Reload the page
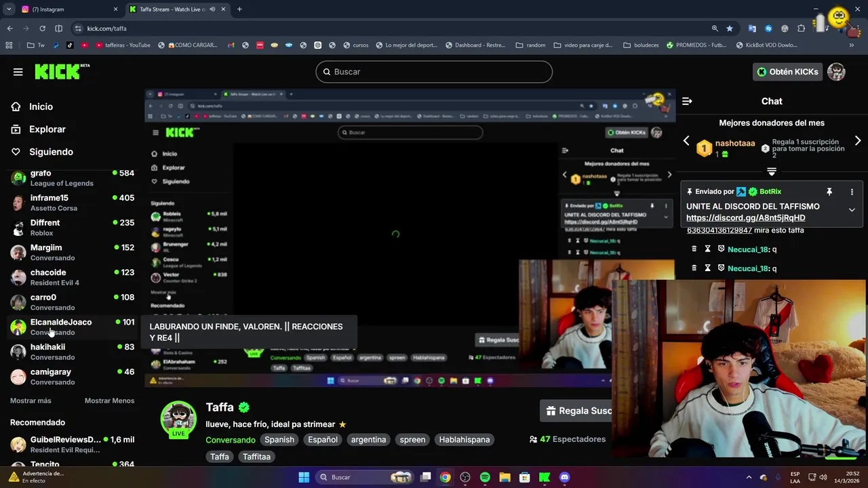Viewport: 868px width, 488px height. click(x=42, y=28)
